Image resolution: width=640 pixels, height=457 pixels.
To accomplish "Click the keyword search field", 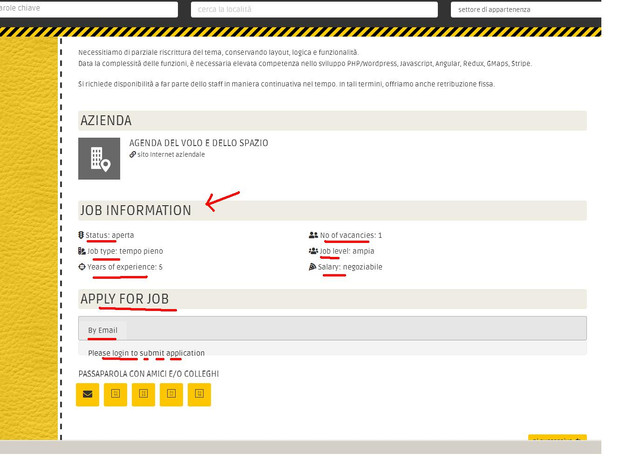I will (x=88, y=9).
